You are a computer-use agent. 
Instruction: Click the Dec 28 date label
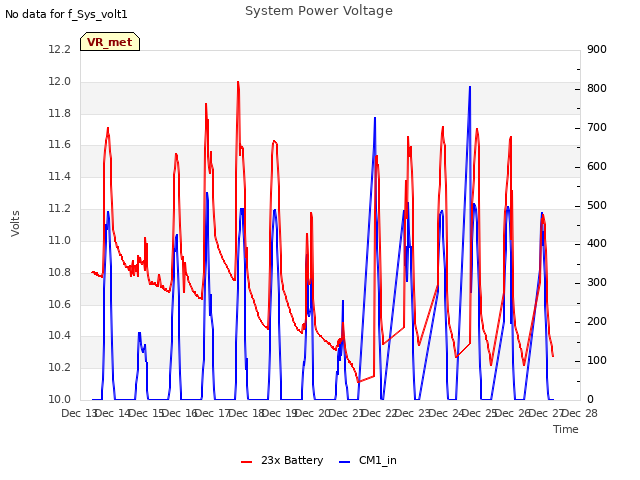click(580, 413)
